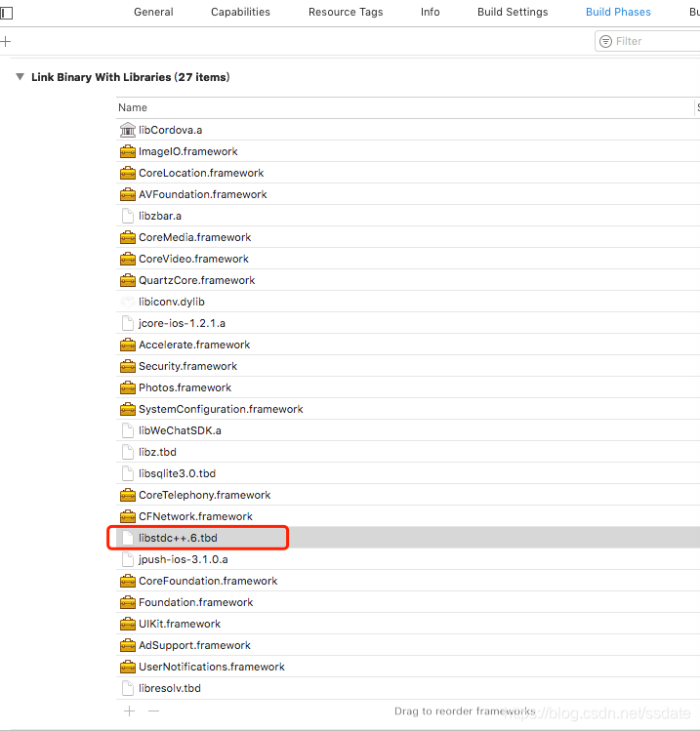Click ImageIO.framework toolbox icon

(127, 151)
